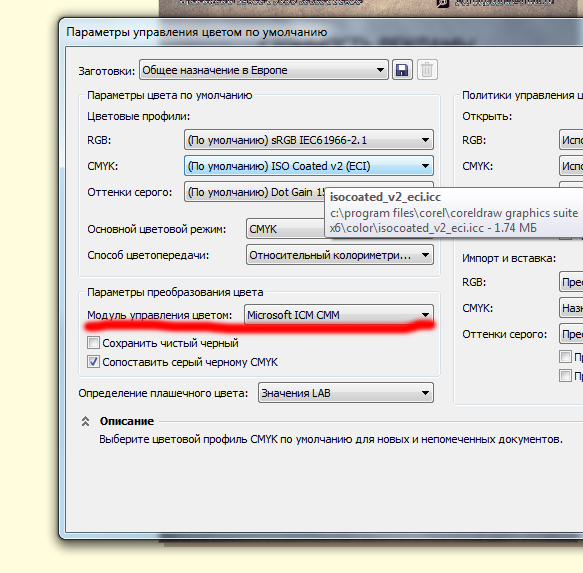
Task: Open Оттенки серого Dot Gain dropdown
Action: 255,192
